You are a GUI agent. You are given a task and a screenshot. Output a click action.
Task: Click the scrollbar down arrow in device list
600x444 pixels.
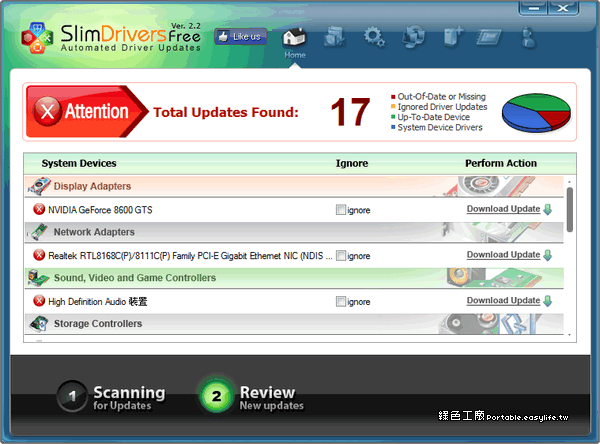click(x=570, y=335)
